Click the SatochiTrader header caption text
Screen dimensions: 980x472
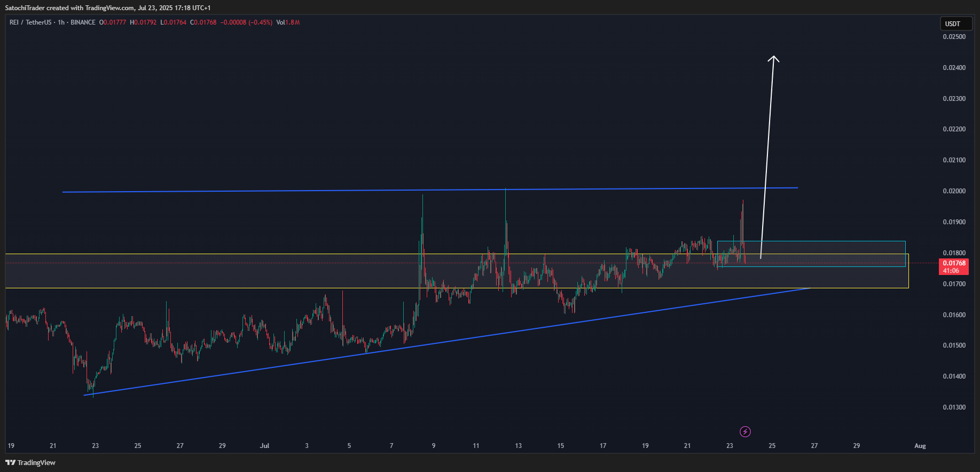[108, 8]
